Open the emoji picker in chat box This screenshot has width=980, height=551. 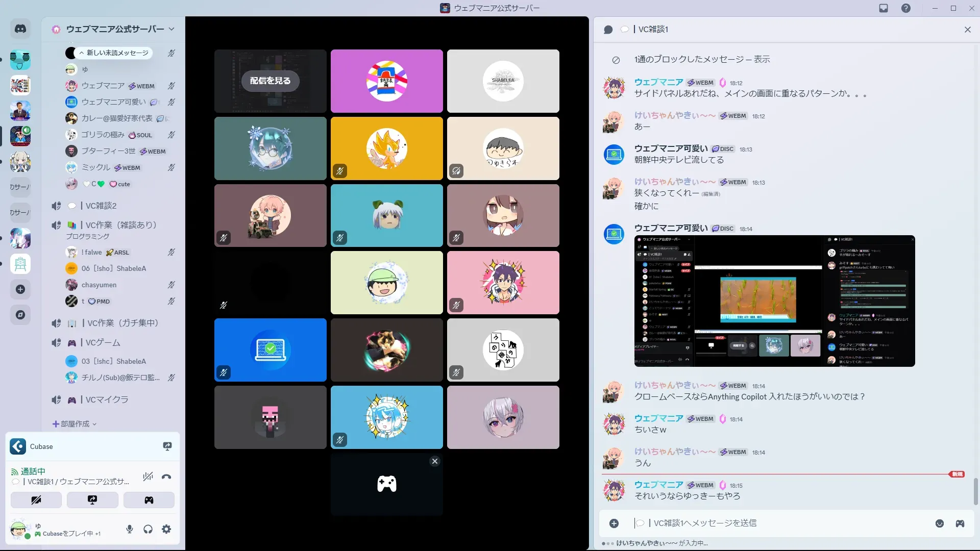940,523
